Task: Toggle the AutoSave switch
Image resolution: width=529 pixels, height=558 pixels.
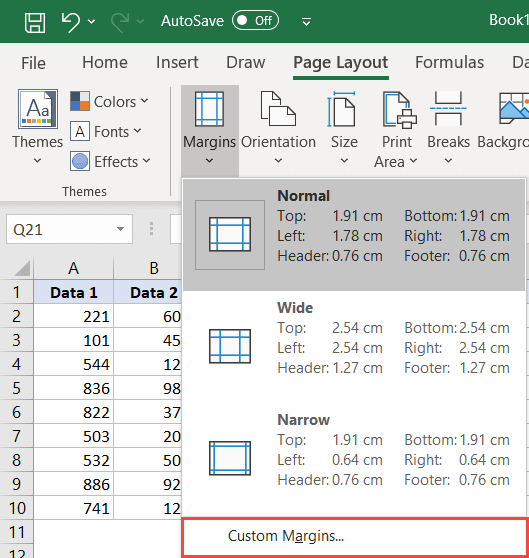Action: point(255,21)
